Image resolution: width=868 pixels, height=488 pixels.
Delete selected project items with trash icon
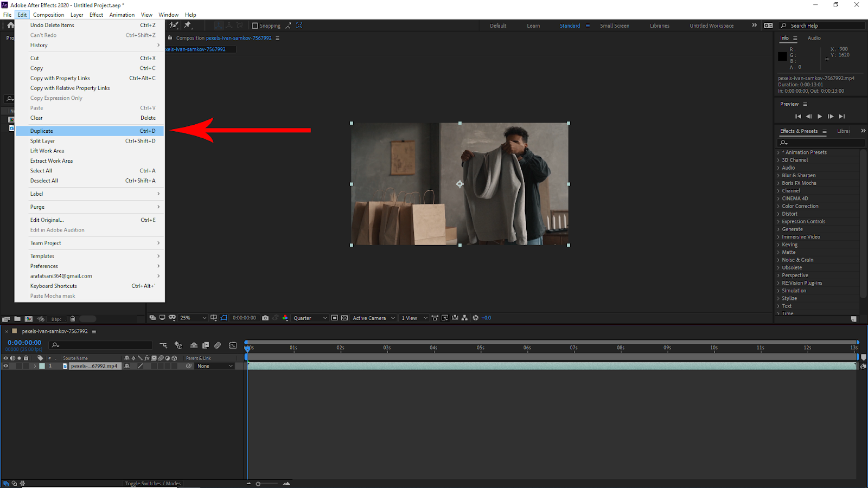pyautogui.click(x=73, y=319)
